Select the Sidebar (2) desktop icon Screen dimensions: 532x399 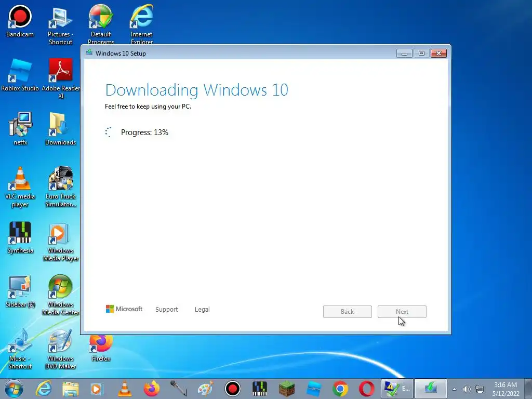point(20,291)
